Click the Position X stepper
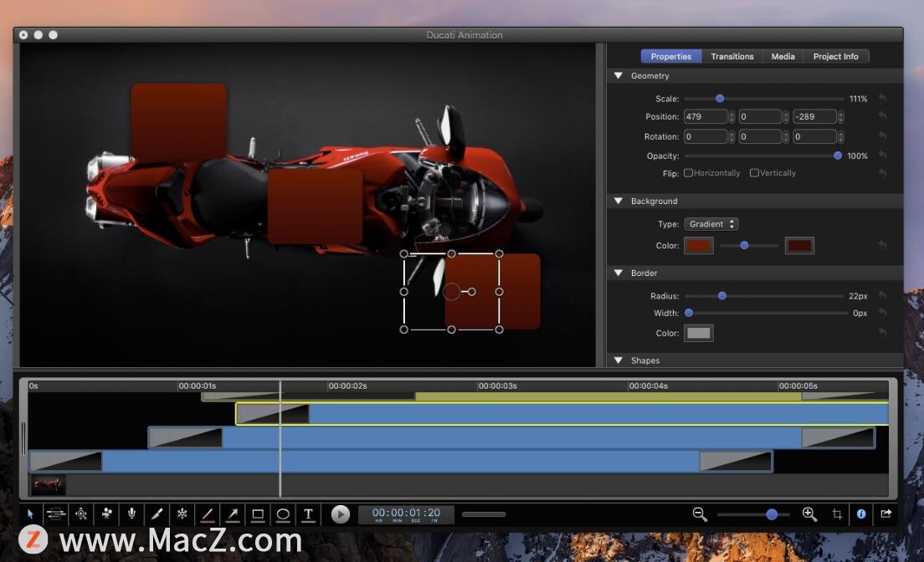Image resolution: width=924 pixels, height=562 pixels. 731,116
